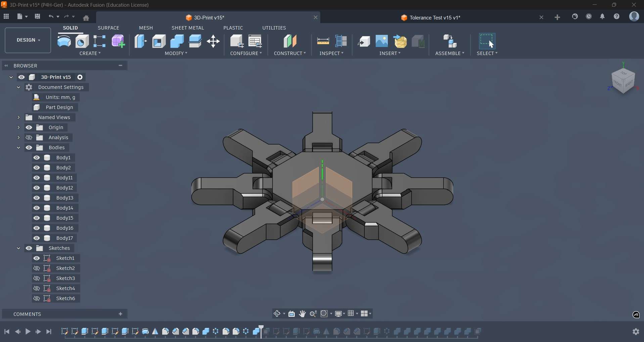Activate the Select tool
This screenshot has width=644, height=342.
pos(488,41)
